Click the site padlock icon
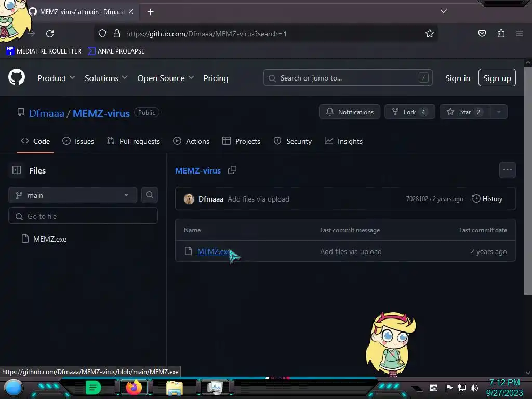This screenshot has height=399, width=532. [x=117, y=34]
